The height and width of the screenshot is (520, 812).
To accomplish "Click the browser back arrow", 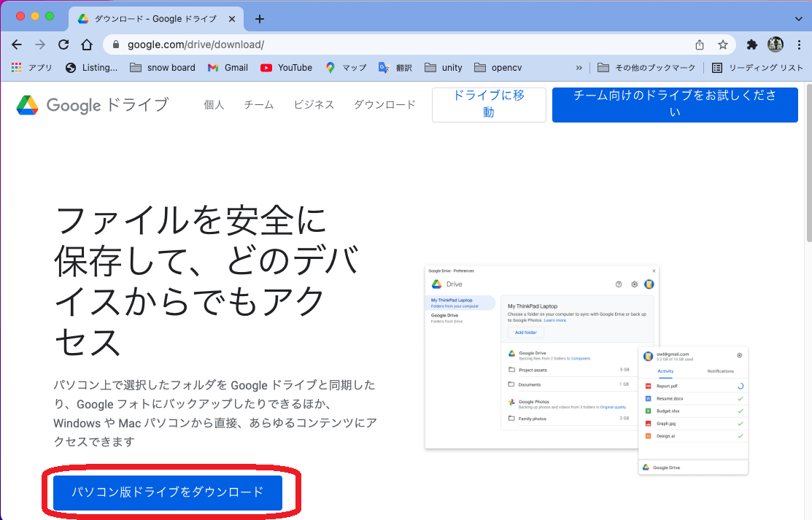I will [17, 44].
